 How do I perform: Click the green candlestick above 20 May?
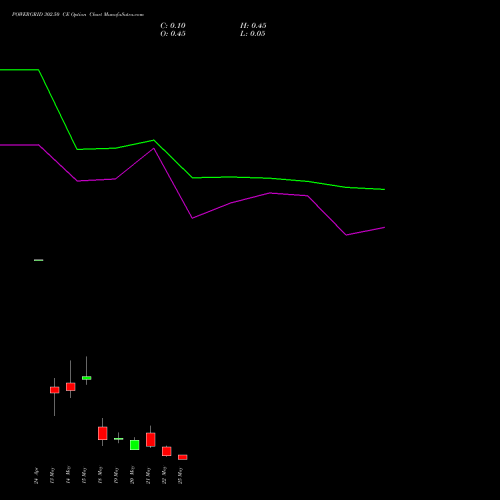tap(135, 445)
